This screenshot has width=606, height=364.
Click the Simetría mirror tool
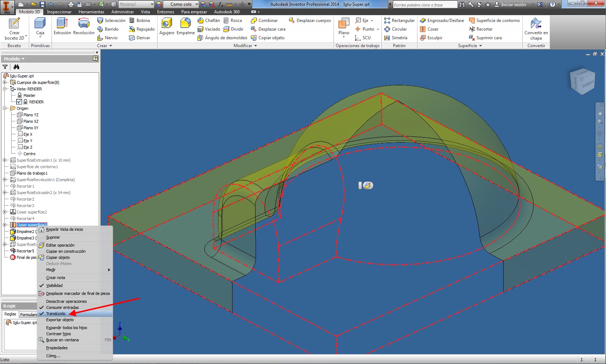(396, 38)
